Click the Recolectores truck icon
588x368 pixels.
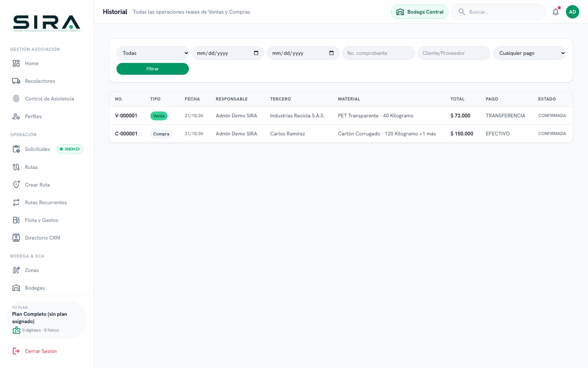click(x=16, y=81)
